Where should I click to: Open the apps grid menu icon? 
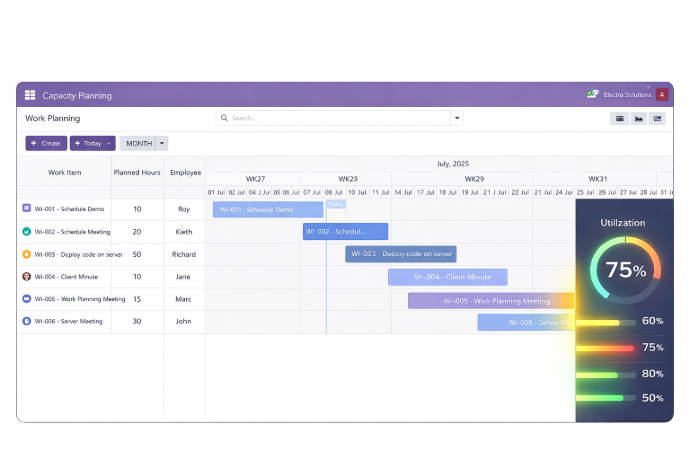click(x=30, y=95)
